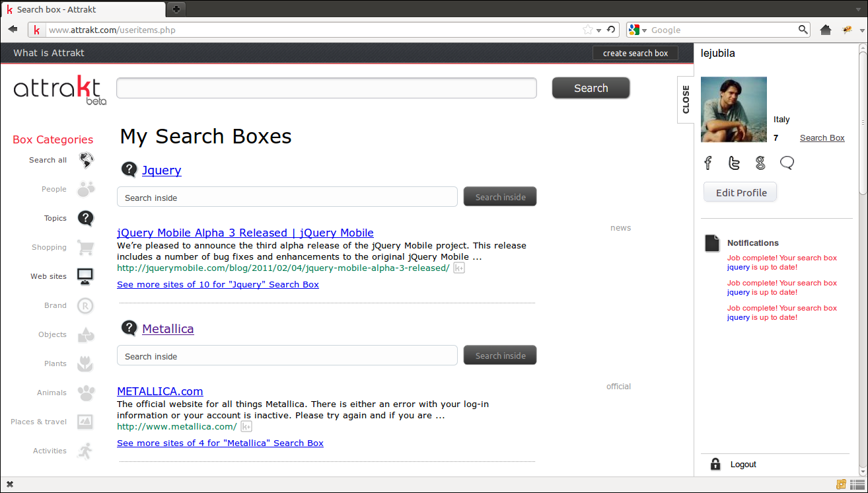Focus the main Attrakt search field
Image resolution: width=868 pixels, height=493 pixels.
tap(326, 88)
